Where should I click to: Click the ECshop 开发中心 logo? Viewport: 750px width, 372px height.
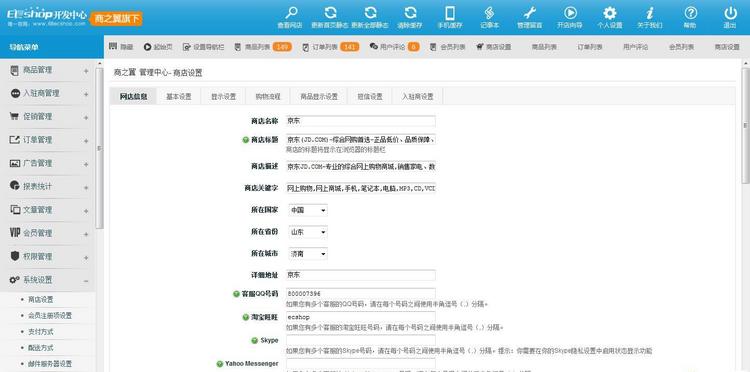pyautogui.click(x=46, y=17)
